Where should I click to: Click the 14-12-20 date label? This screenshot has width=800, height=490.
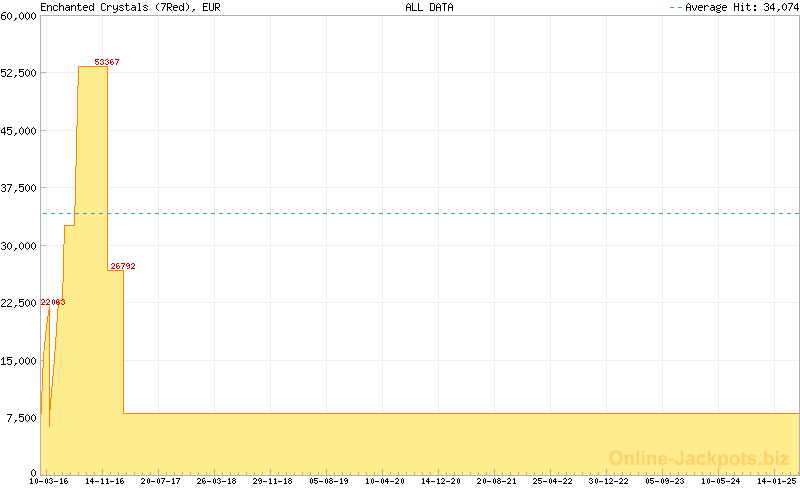click(x=440, y=481)
